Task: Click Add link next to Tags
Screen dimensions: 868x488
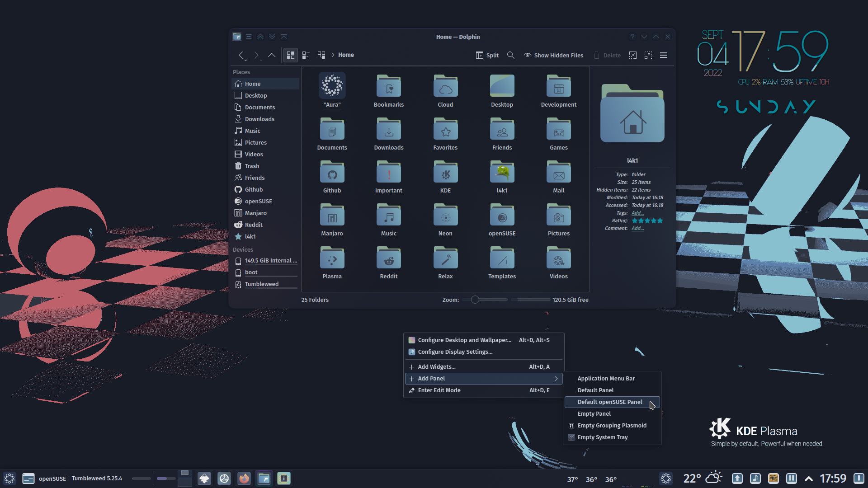Action: [637, 213]
